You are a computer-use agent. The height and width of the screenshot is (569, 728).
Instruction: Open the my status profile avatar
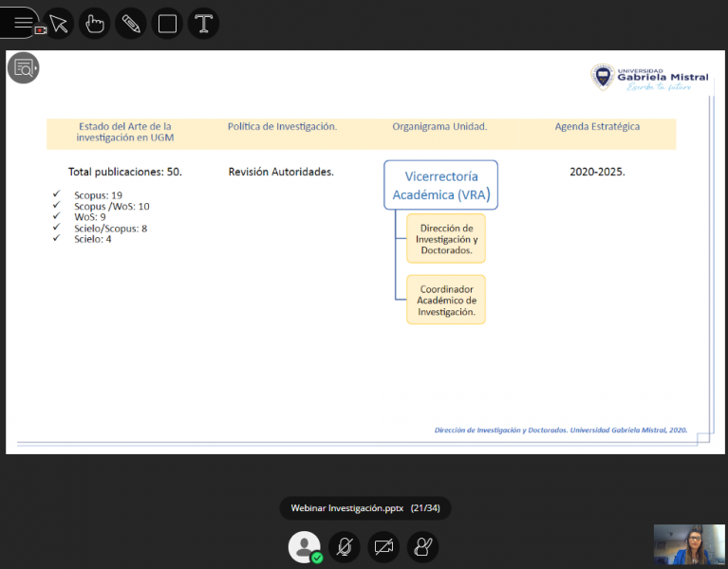[305, 547]
